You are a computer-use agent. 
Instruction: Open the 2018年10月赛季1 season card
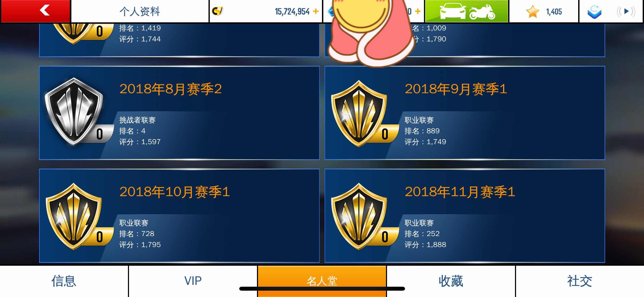(179, 216)
